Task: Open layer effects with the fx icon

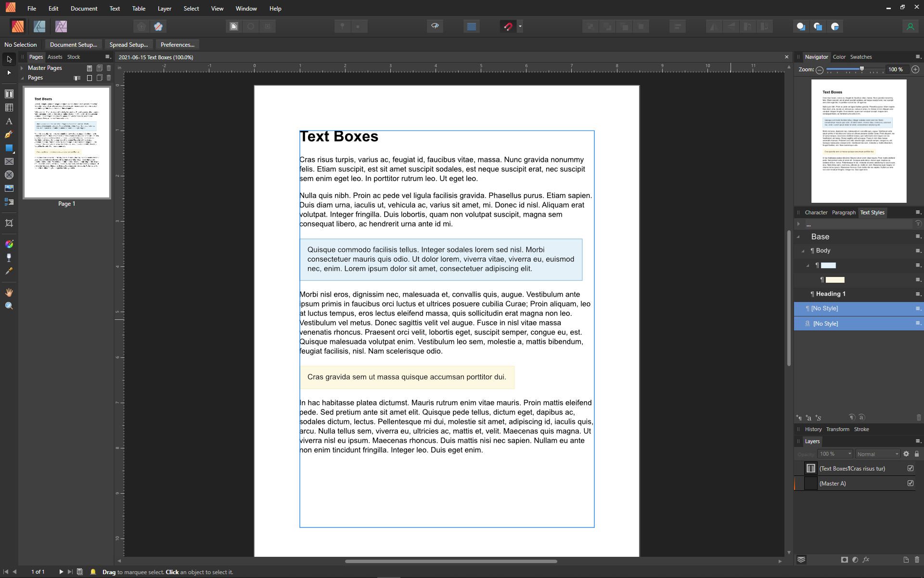Action: pos(867,560)
